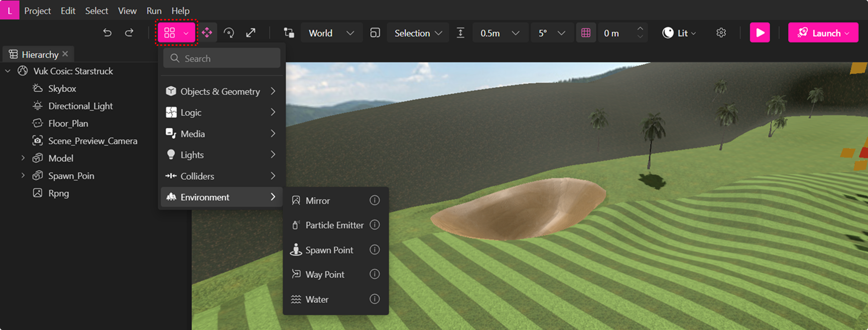Increase the grid height stepper value

click(640, 29)
